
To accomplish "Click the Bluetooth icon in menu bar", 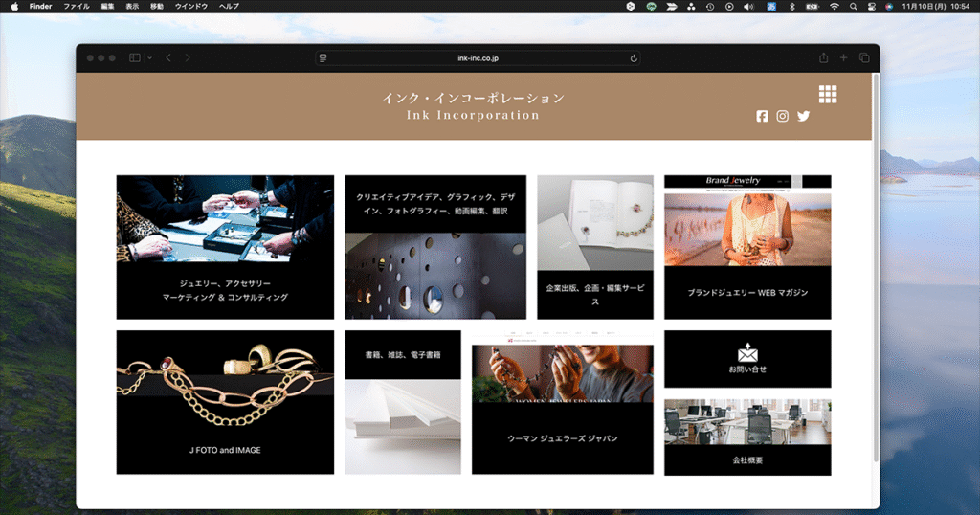I will coord(791,7).
